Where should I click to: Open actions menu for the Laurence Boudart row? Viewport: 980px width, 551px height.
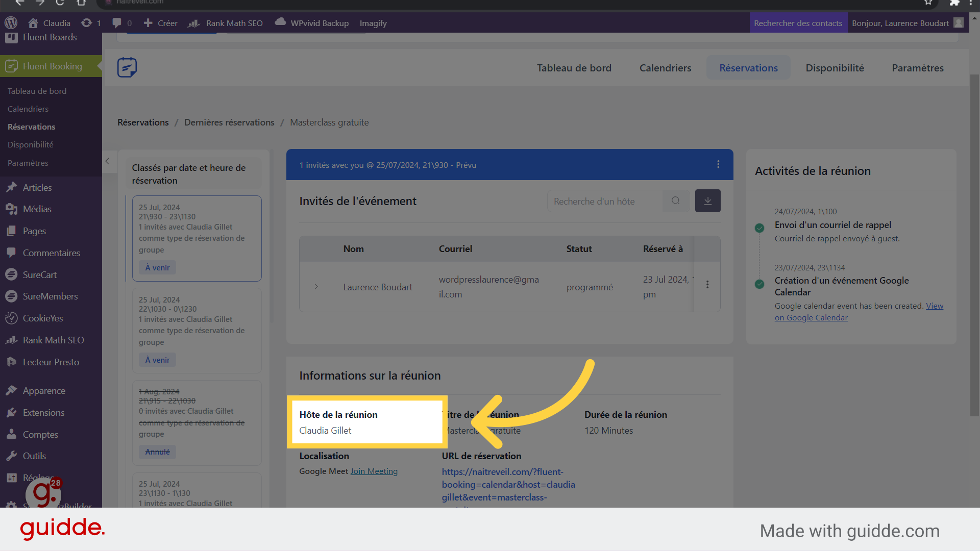[x=707, y=285]
